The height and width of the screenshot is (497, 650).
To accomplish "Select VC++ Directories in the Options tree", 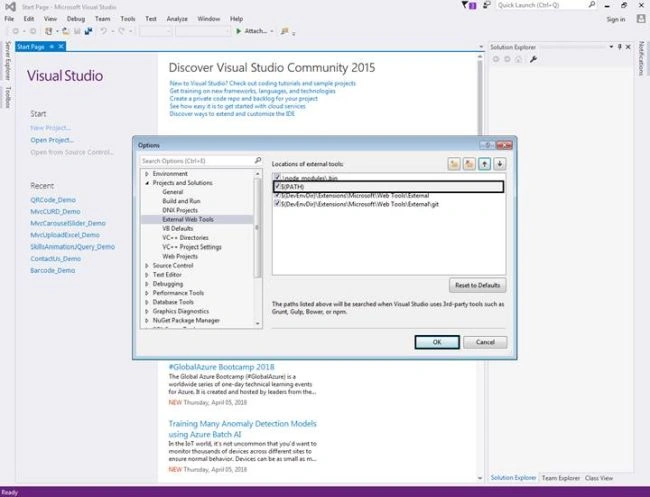I will (185, 238).
